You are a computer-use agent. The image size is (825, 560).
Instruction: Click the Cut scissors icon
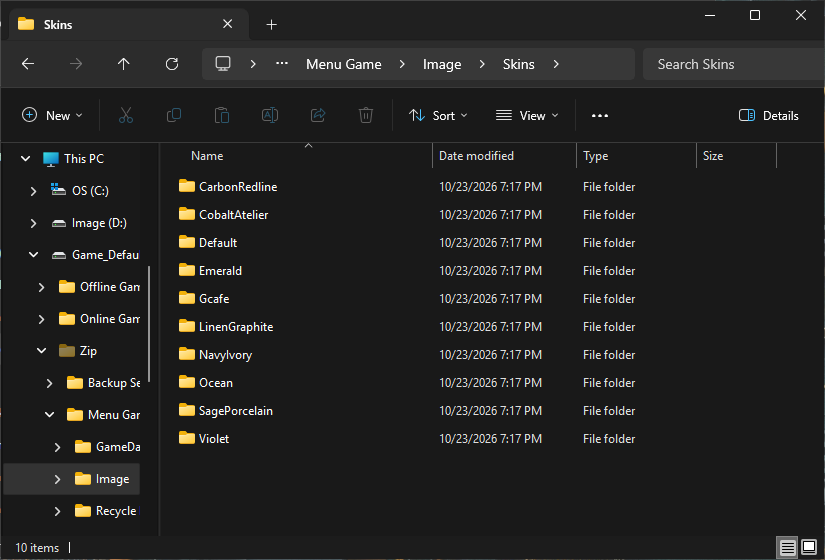coord(126,115)
